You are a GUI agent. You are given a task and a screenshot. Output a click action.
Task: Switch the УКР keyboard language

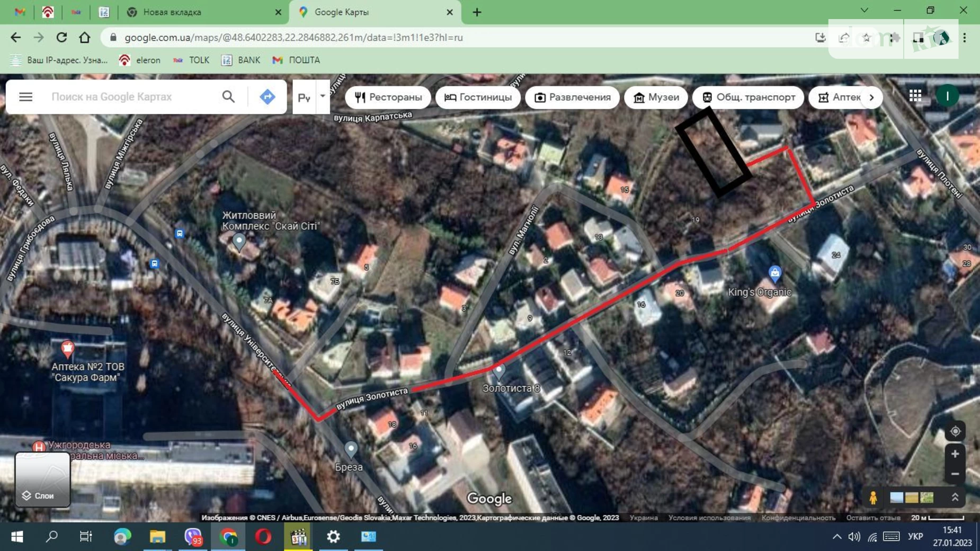(915, 537)
